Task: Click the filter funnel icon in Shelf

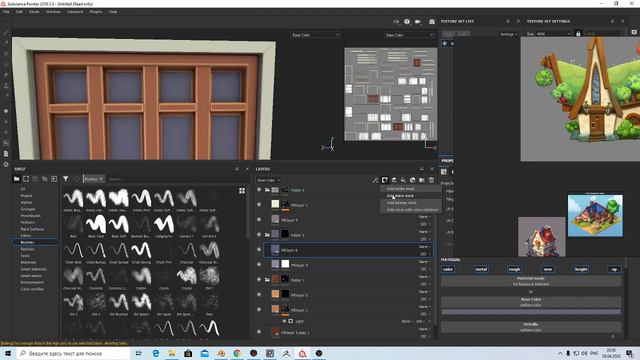Action: click(66, 179)
